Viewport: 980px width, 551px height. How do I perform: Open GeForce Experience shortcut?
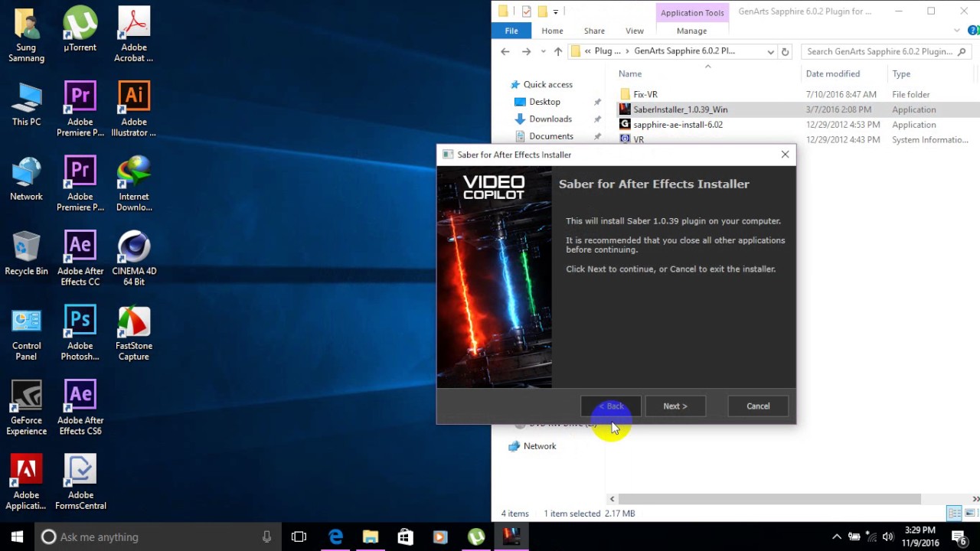pyautogui.click(x=26, y=408)
